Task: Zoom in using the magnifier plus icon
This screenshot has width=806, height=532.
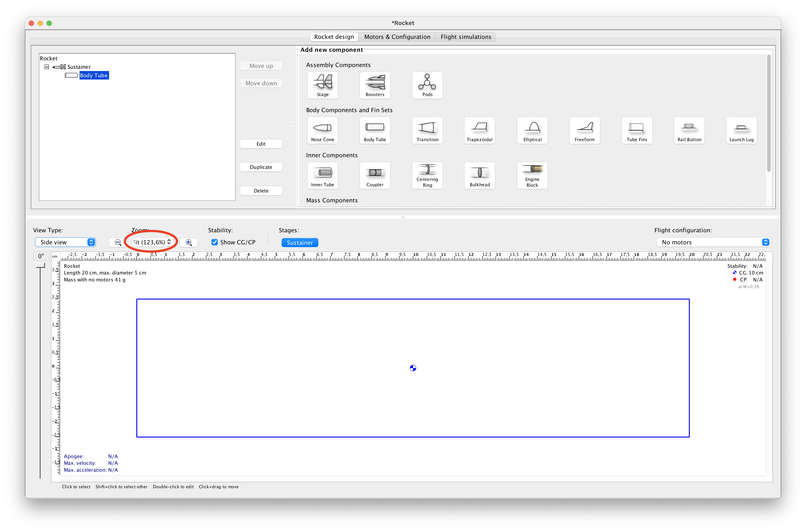Action: coord(189,242)
